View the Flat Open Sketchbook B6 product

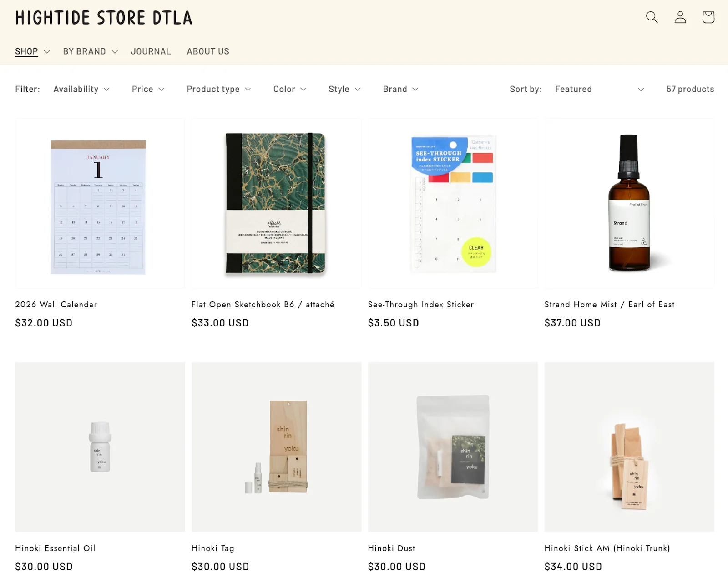[x=263, y=305]
